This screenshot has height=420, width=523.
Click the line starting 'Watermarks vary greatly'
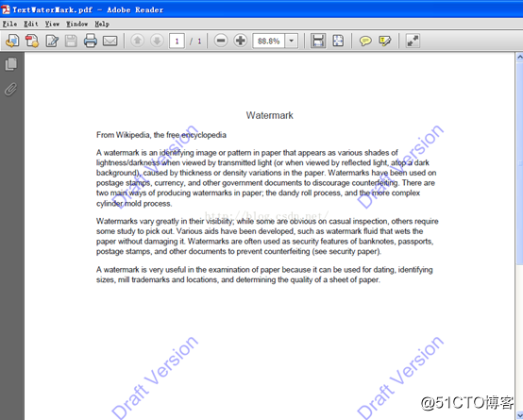click(267, 221)
